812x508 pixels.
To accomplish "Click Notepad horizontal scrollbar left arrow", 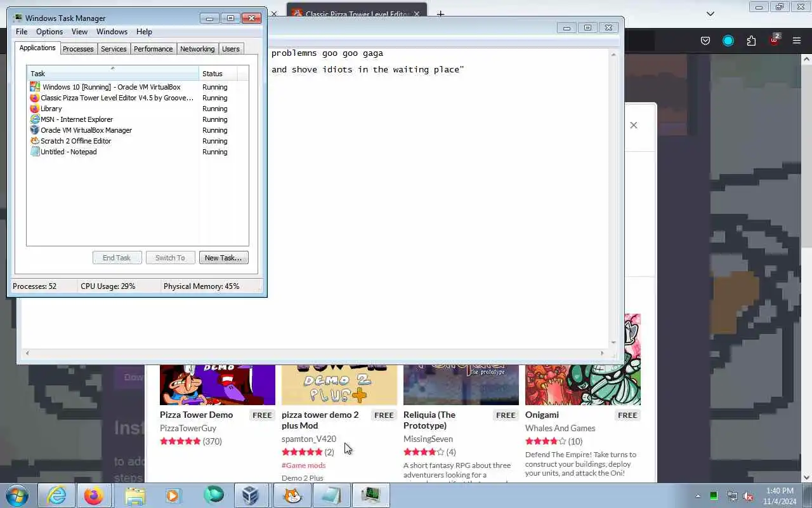I will (27, 353).
